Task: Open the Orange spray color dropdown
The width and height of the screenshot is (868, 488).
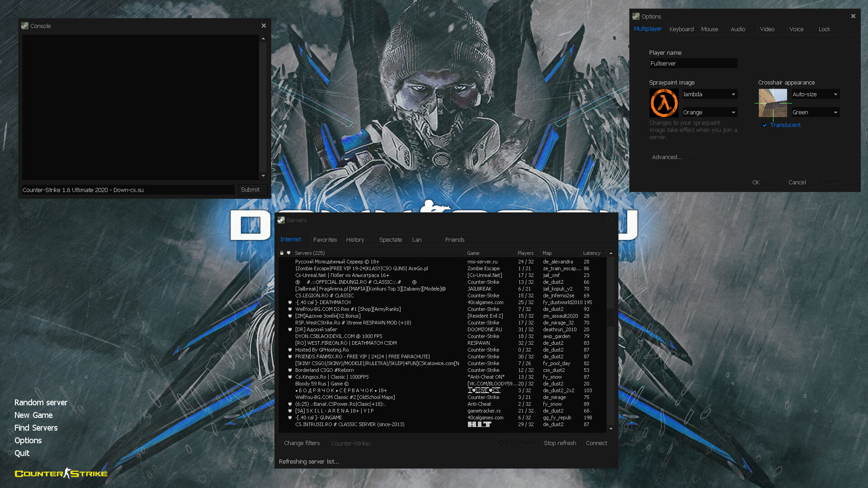Action: coord(710,112)
